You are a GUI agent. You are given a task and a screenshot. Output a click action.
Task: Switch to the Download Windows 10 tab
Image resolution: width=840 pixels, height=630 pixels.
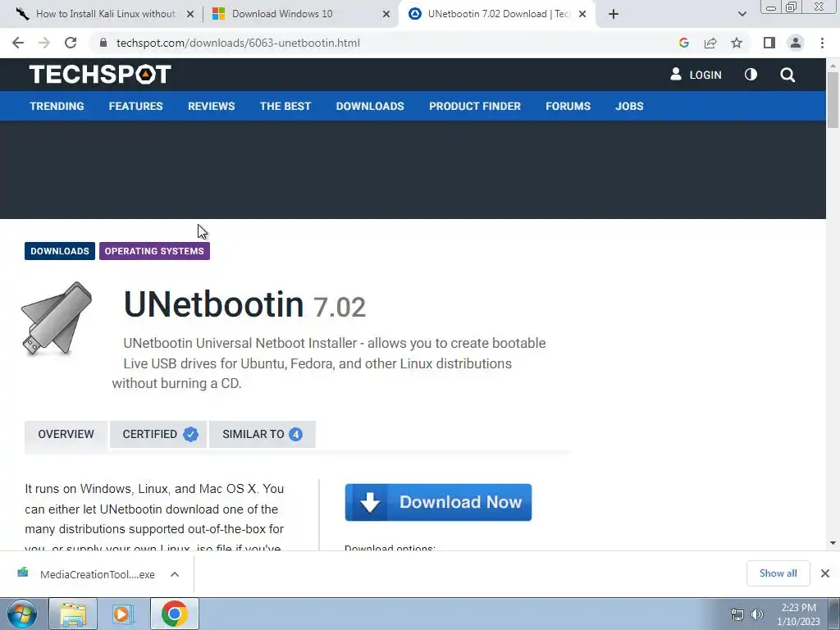click(300, 14)
